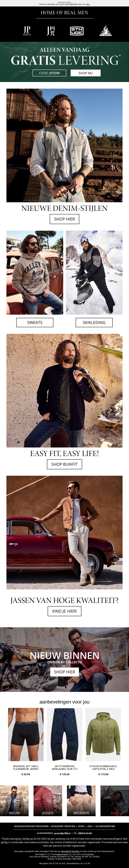Open the SWEATS category button

tap(35, 323)
